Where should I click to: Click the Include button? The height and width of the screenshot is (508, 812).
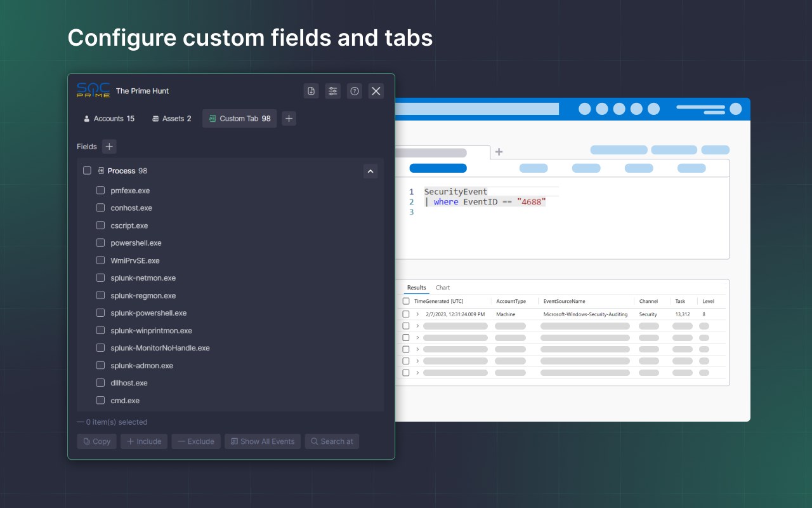coord(144,441)
